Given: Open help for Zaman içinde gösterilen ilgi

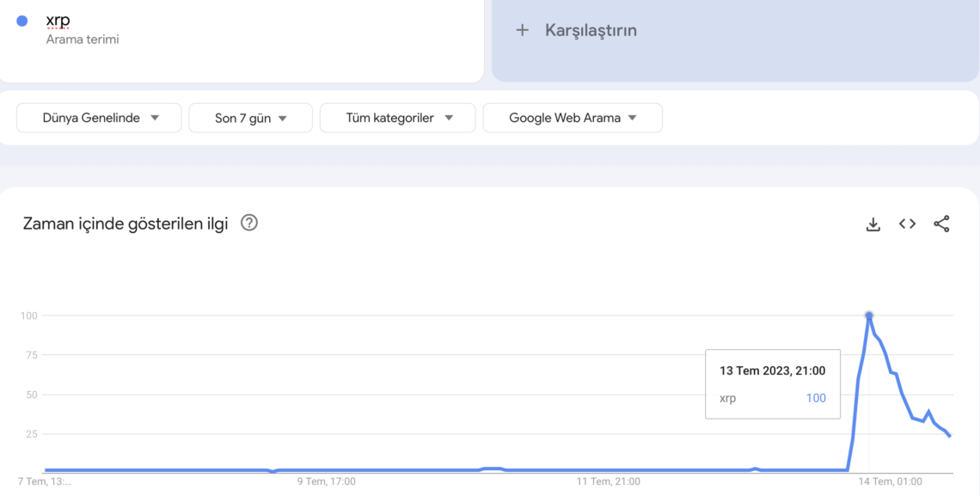Looking at the screenshot, I should pyautogui.click(x=249, y=223).
